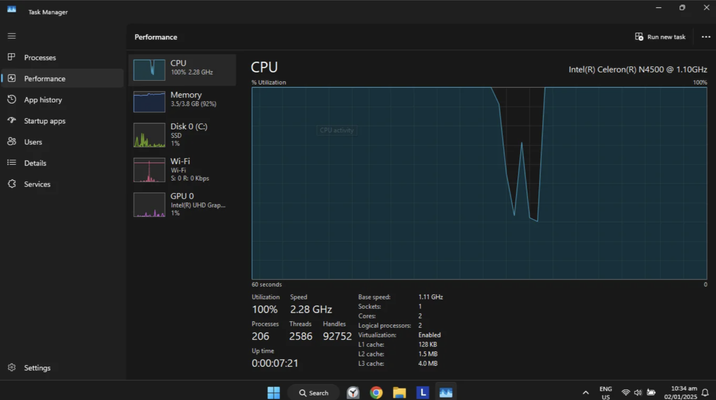Open the Windows Start menu
The image size is (716, 400).
(274, 392)
